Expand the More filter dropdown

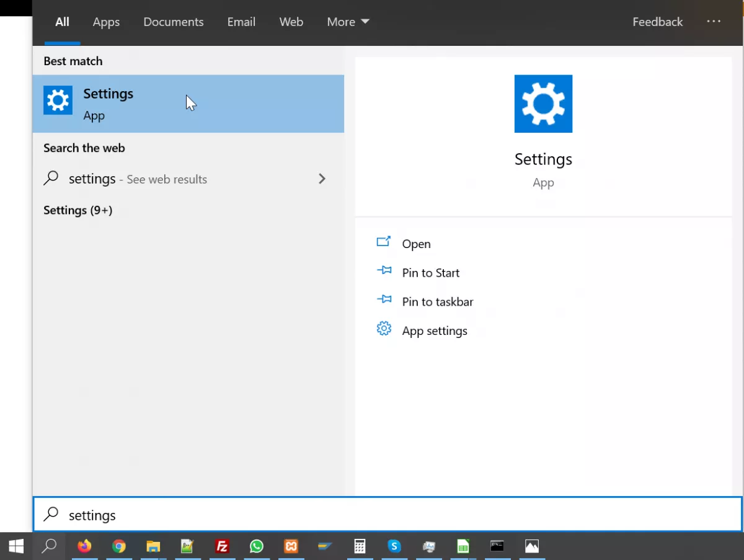click(x=348, y=22)
